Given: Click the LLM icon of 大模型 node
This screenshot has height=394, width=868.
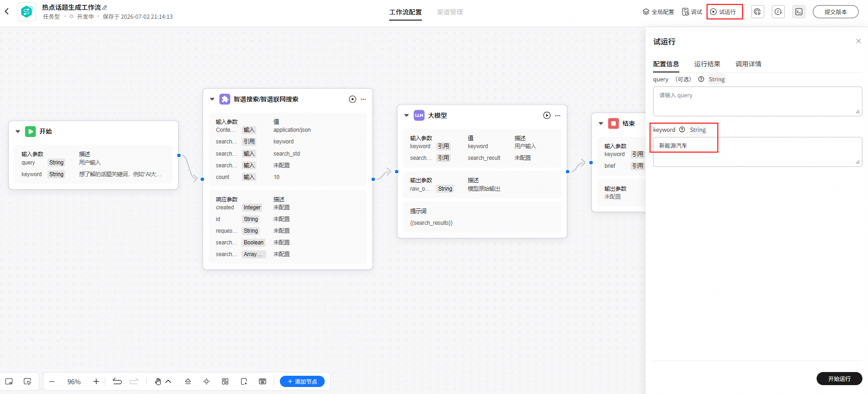Looking at the screenshot, I should 419,115.
